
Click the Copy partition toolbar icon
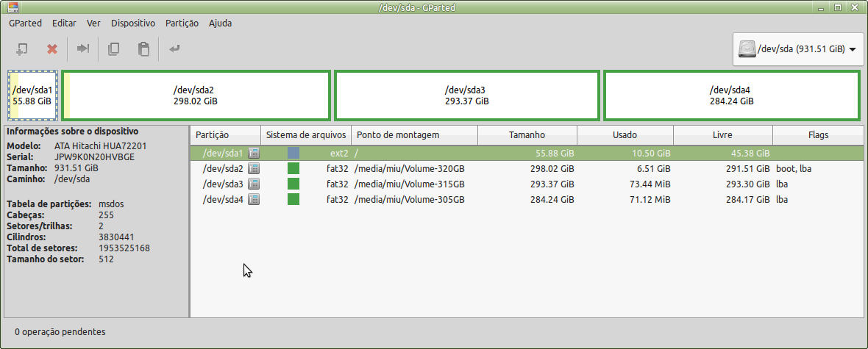point(113,49)
